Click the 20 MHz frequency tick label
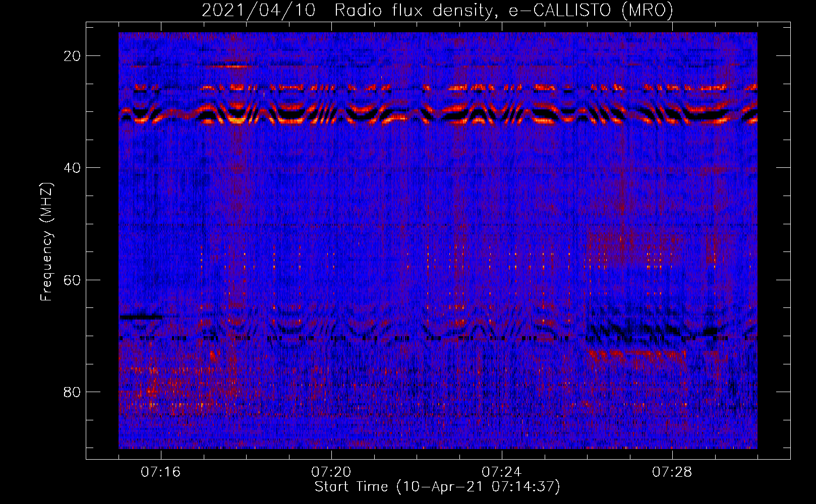Viewport: 816px width, 504px height. coord(73,56)
